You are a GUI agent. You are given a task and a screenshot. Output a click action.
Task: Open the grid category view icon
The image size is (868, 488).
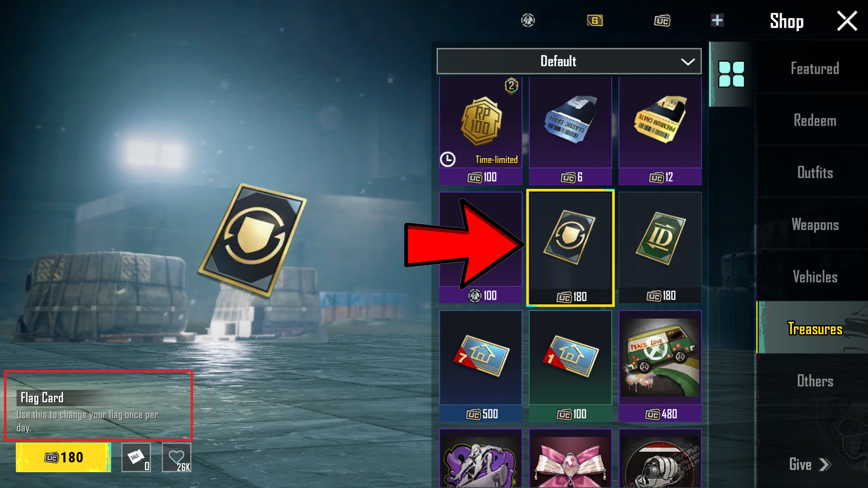point(731,74)
